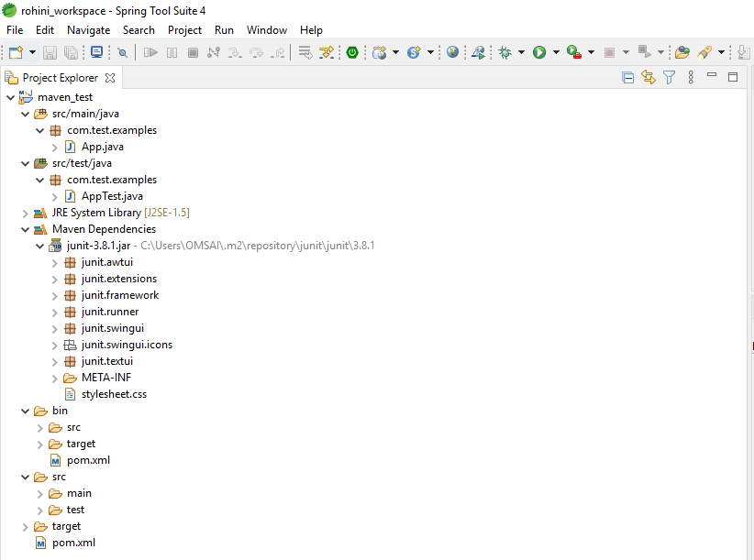Image resolution: width=754 pixels, height=560 pixels.
Task: Open the Window menu
Action: [x=267, y=29]
